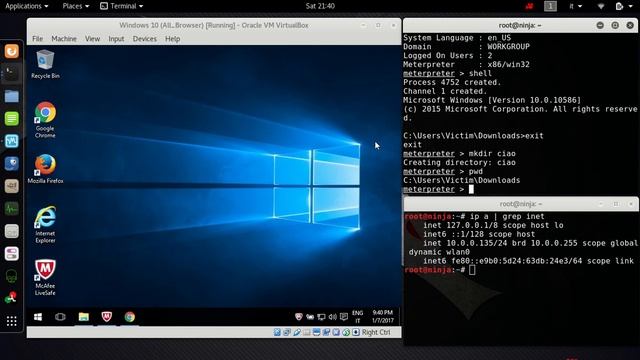Open the VirtualBox View menu
640x360 pixels.
(x=92, y=39)
